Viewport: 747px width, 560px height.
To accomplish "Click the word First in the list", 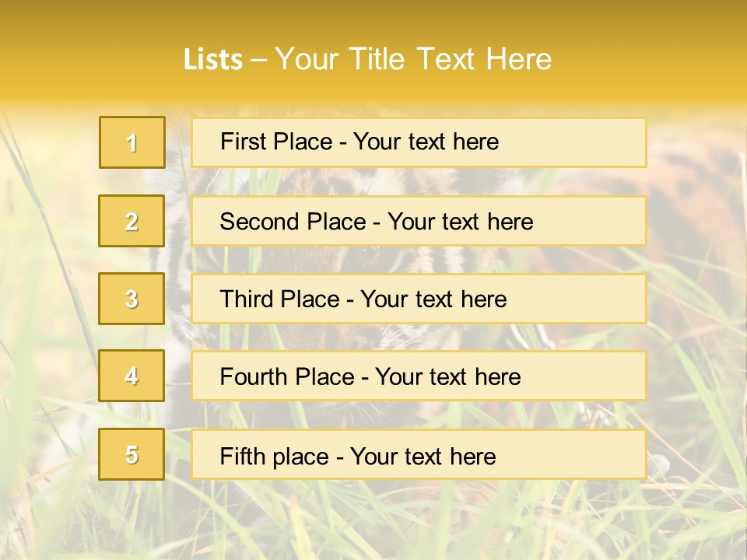I will click(242, 142).
